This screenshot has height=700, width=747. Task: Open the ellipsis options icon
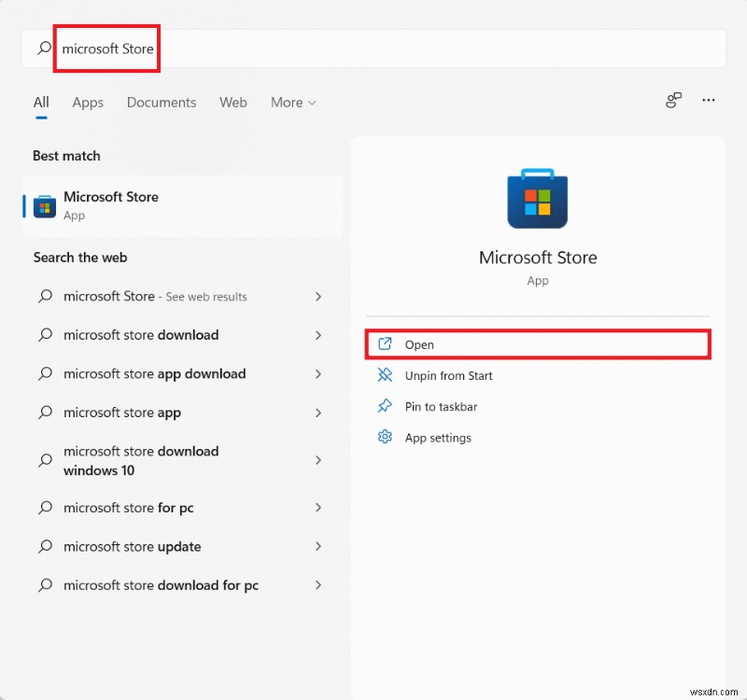pyautogui.click(x=708, y=101)
